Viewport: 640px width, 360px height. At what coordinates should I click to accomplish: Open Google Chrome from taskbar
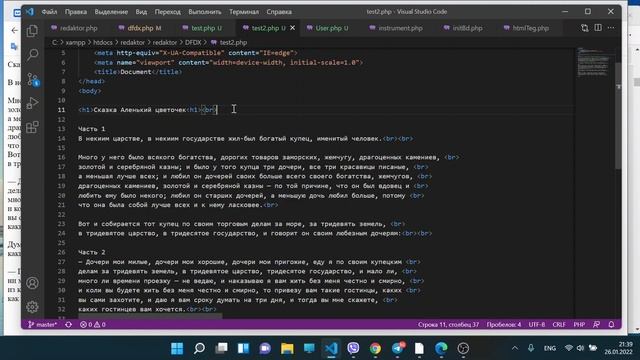click(376, 348)
